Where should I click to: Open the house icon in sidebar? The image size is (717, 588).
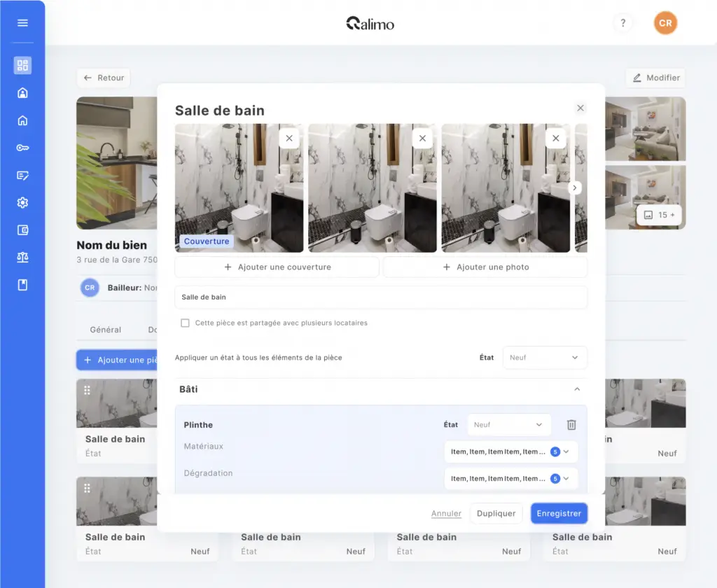click(22, 120)
